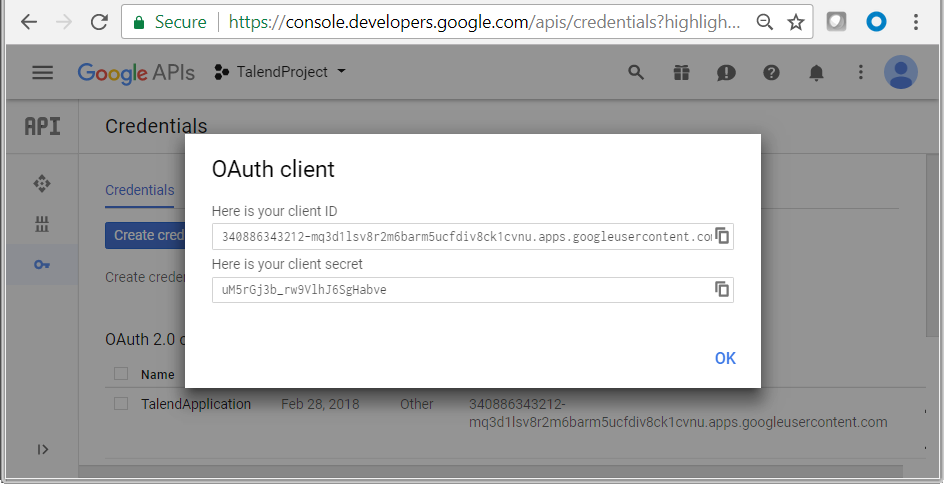Click the user account avatar
This screenshot has width=944, height=484.
tap(901, 72)
